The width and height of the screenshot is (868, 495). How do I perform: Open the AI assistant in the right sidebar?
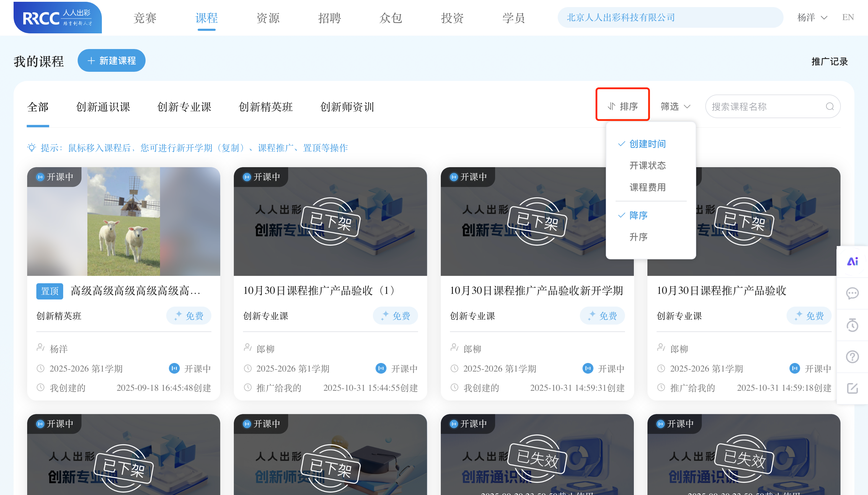click(852, 261)
